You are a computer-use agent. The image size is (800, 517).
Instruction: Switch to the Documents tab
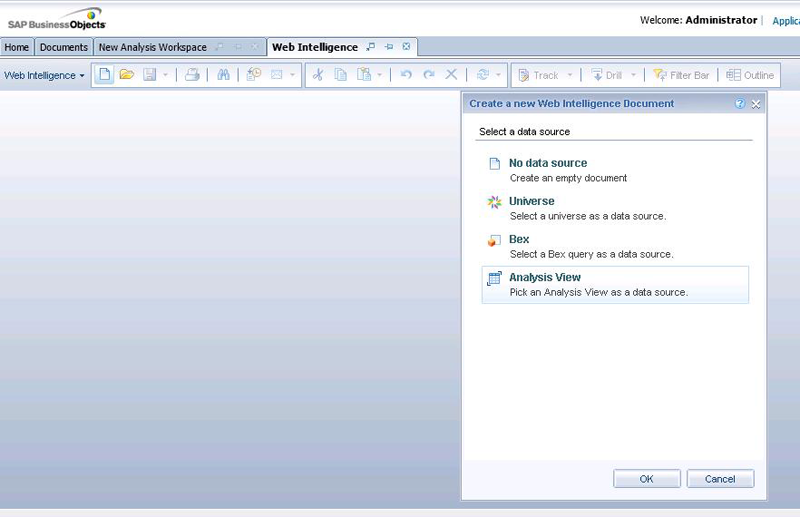click(64, 47)
